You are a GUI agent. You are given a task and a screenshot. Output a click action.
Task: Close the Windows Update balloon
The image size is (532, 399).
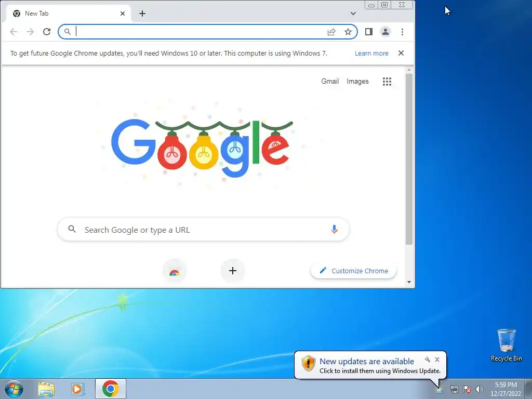coord(437,360)
